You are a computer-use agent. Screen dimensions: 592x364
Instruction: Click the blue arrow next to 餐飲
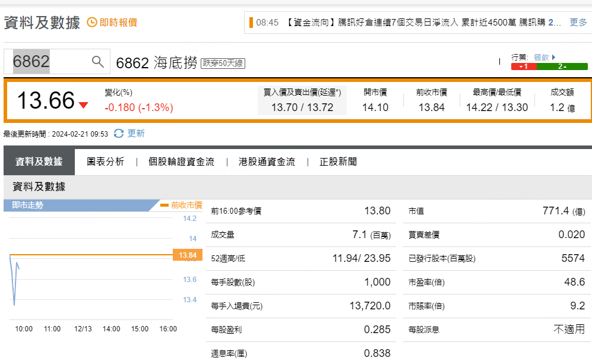(553, 57)
